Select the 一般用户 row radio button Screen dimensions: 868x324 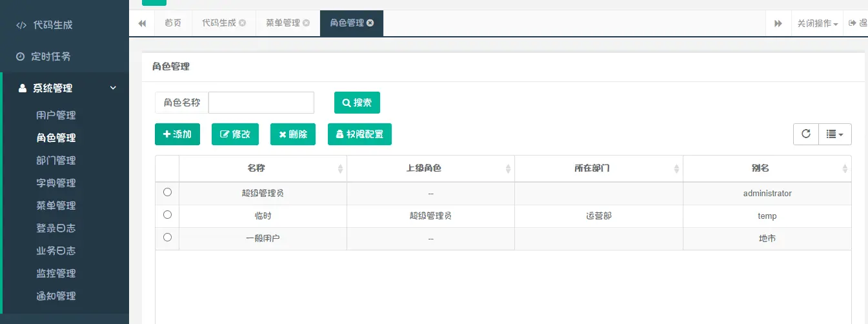[168, 237]
